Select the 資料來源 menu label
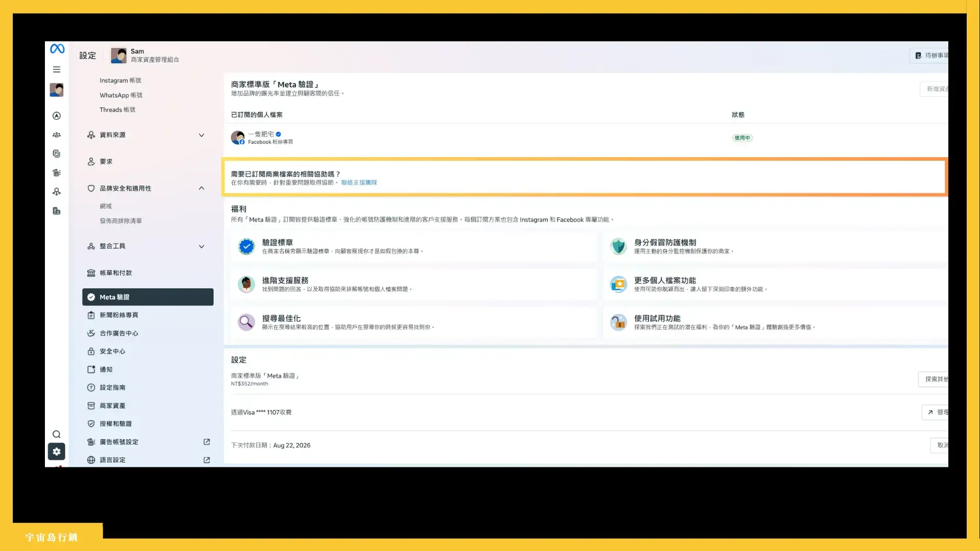The width and height of the screenshot is (980, 551). [x=112, y=135]
